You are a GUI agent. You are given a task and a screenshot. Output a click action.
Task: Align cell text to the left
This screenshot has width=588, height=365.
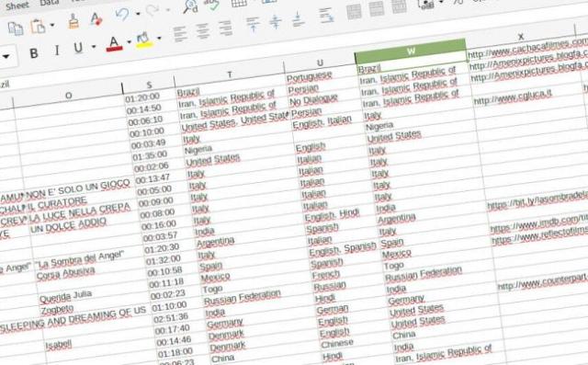click(x=180, y=34)
